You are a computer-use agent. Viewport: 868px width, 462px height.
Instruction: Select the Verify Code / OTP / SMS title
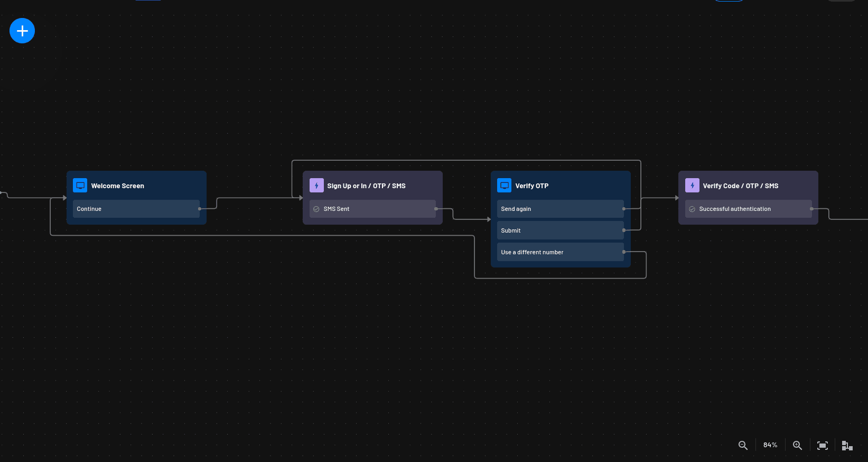(740, 186)
